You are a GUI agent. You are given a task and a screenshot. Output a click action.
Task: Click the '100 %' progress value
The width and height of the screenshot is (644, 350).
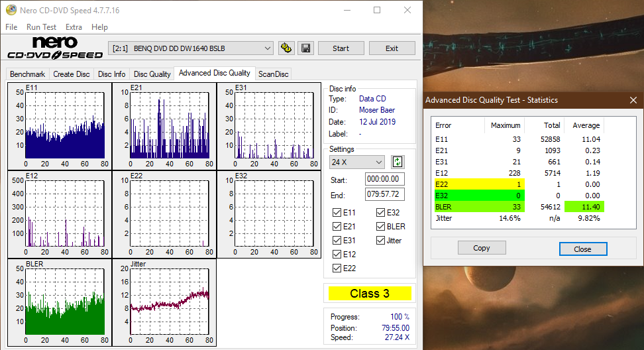click(x=400, y=317)
